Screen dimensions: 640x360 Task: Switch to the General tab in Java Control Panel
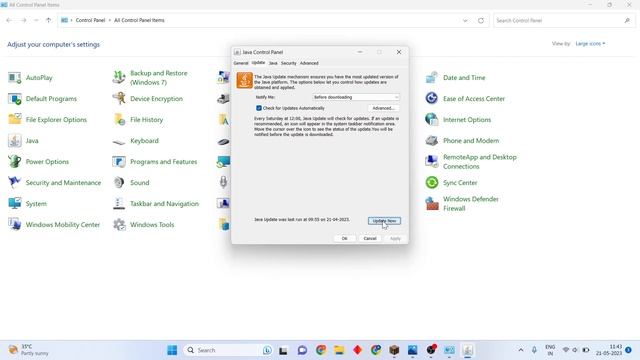pos(241,63)
